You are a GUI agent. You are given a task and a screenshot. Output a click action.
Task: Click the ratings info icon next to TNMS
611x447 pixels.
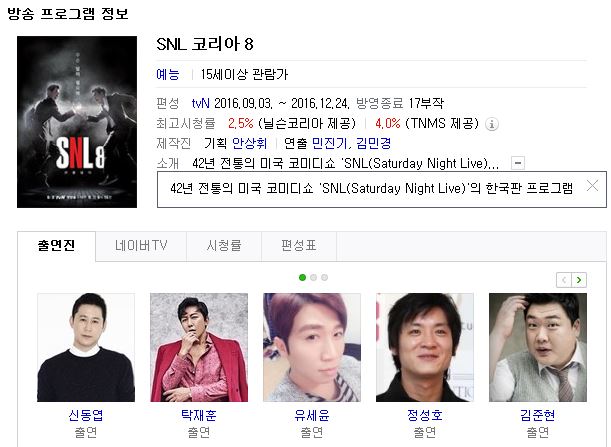pos(492,124)
